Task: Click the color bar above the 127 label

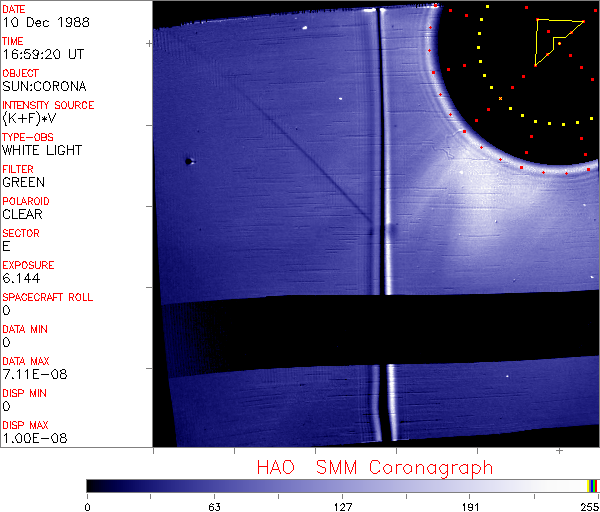Action: (342, 485)
